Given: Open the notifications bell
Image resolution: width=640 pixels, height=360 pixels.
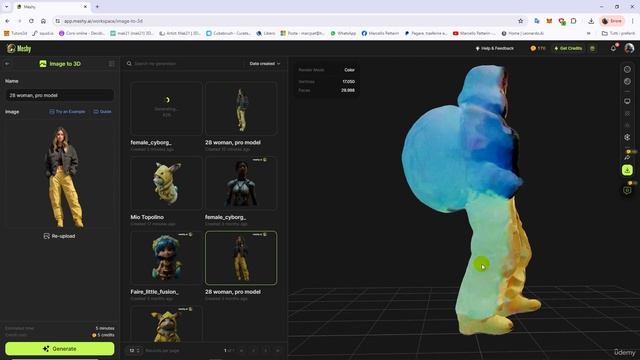Looking at the screenshot, I should (613, 49).
